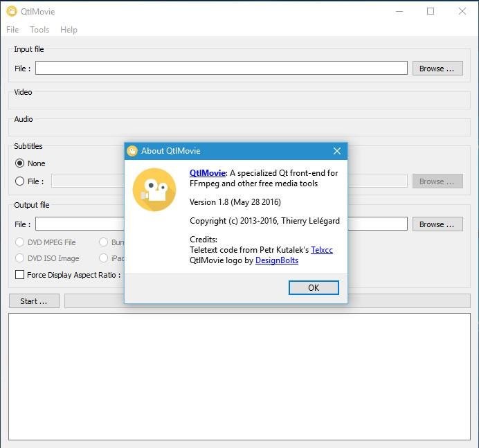Click the large QtlMovie logo in About dialog

pos(154,190)
